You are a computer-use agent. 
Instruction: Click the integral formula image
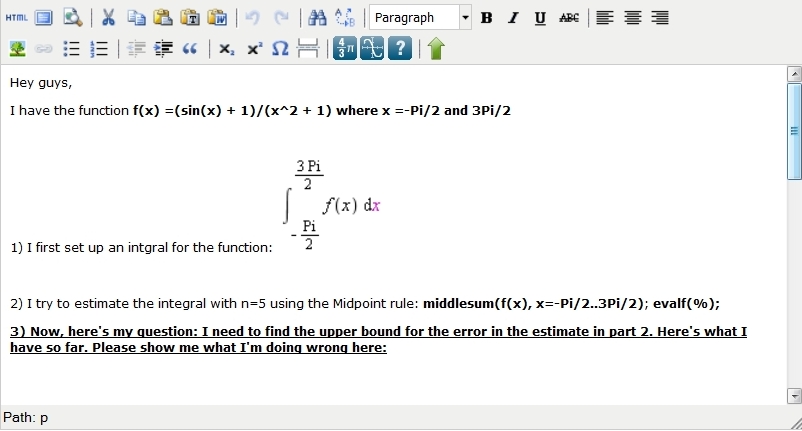[x=331, y=205]
